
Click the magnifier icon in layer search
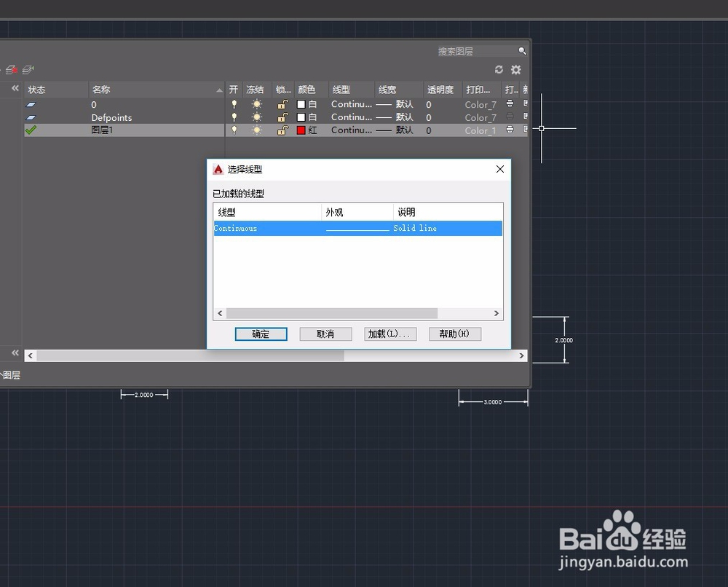[x=522, y=51]
